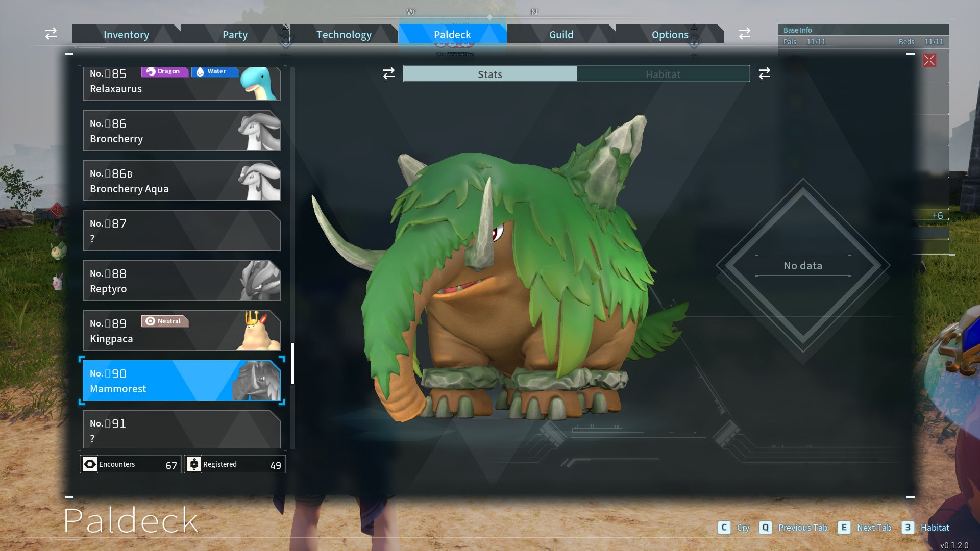The image size is (980, 551).
Task: Select Reptyro entry No.088
Action: point(182,281)
